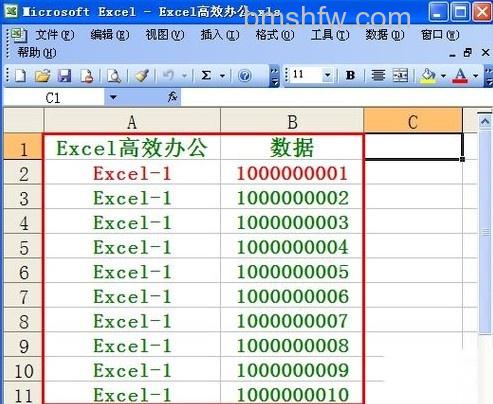Viewport: 493px width, 404px height.
Task: Select cell with Excel高效办公 heading
Action: (132, 147)
